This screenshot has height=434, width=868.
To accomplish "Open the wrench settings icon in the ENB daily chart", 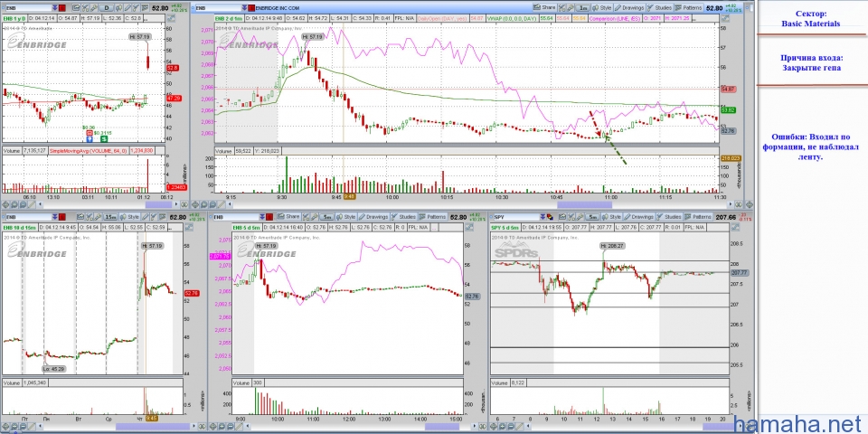I will tap(94, 8).
